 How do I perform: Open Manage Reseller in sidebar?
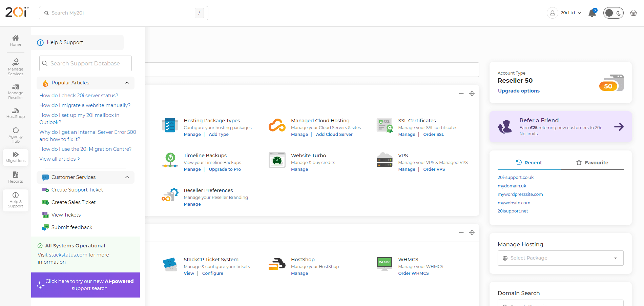pyautogui.click(x=16, y=92)
